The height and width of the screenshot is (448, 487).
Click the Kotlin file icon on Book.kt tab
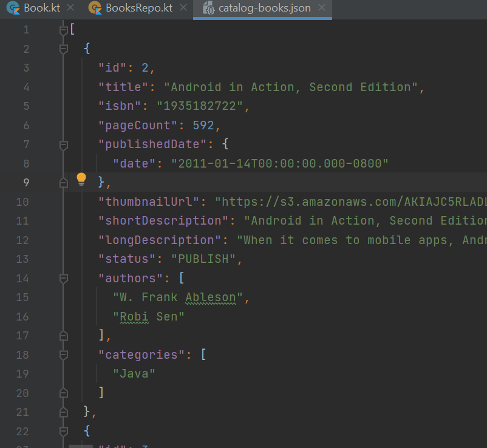[12, 9]
